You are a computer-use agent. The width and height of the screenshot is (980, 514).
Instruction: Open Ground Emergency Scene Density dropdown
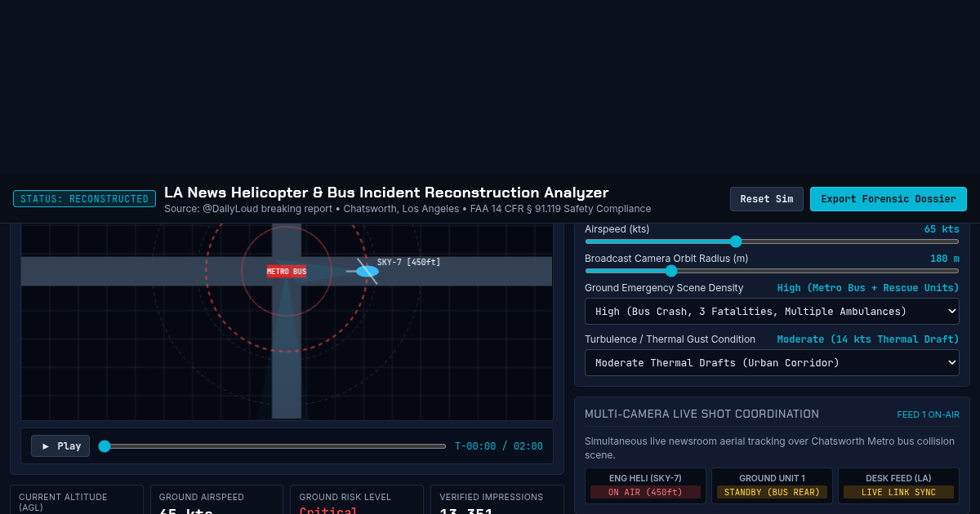click(772, 312)
